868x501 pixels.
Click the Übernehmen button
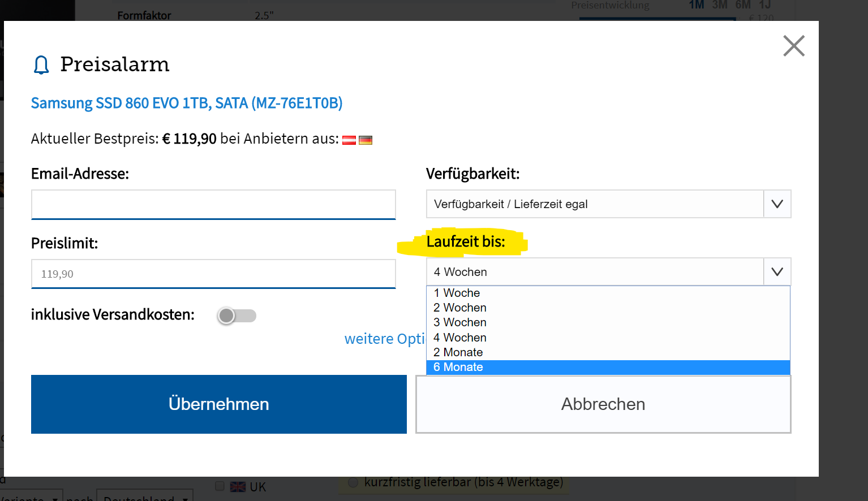click(x=219, y=404)
